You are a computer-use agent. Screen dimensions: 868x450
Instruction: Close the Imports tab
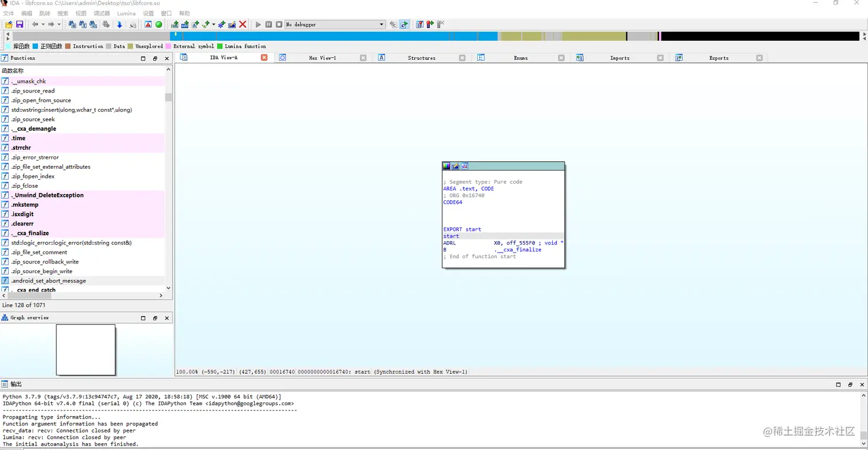[660, 58]
